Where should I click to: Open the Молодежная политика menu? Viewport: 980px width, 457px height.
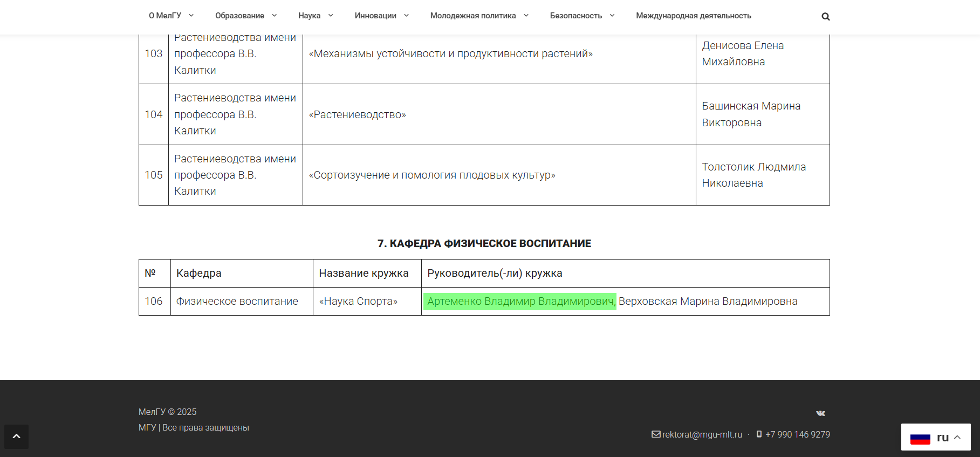click(473, 16)
